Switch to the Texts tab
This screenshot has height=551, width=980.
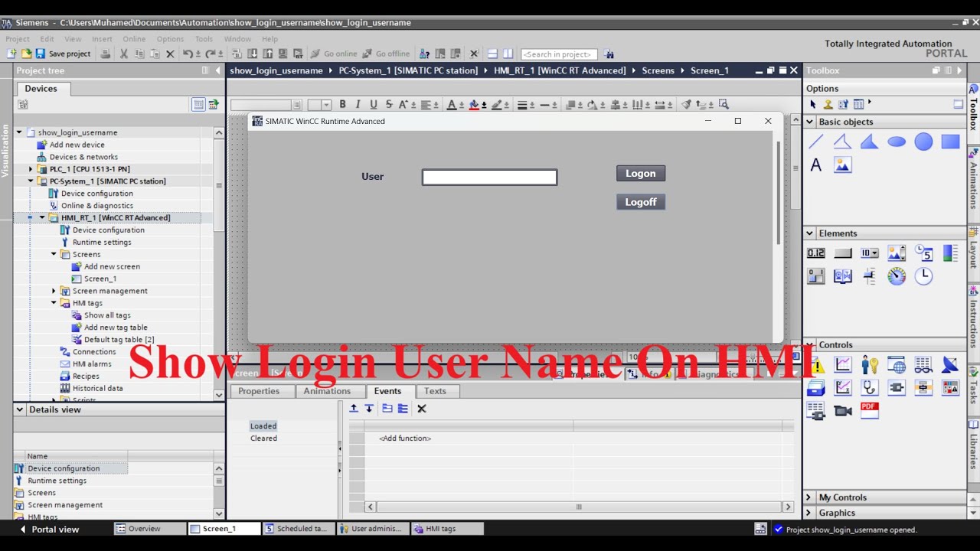pyautogui.click(x=435, y=391)
